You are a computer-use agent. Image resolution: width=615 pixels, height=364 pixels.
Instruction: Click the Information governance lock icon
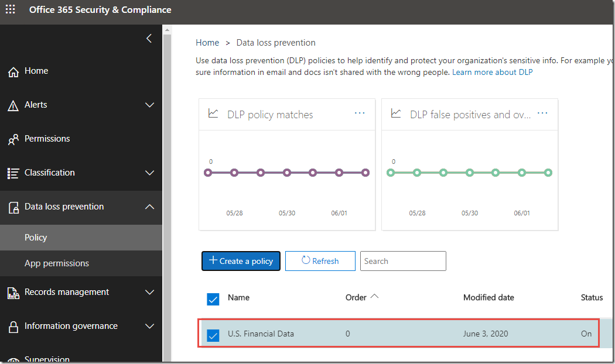point(13,327)
